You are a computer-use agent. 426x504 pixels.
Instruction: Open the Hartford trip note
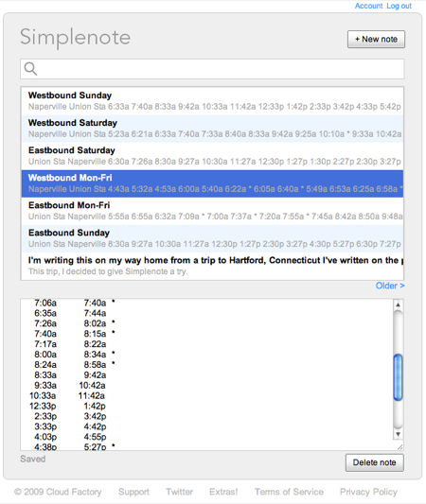212,266
